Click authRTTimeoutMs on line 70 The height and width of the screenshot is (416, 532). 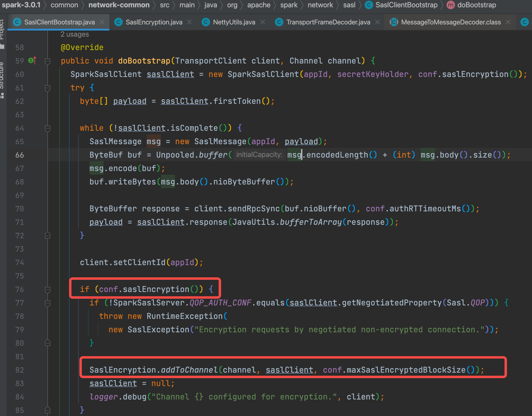point(425,209)
